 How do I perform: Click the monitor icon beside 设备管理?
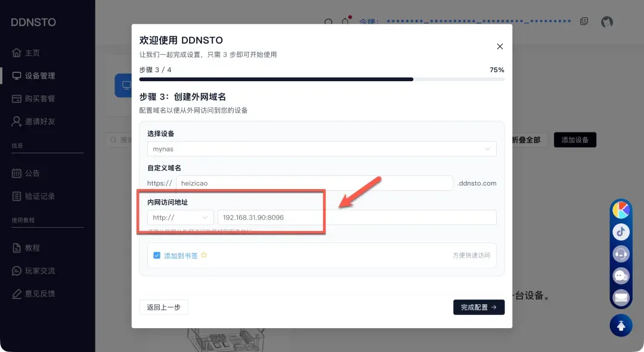(x=17, y=76)
